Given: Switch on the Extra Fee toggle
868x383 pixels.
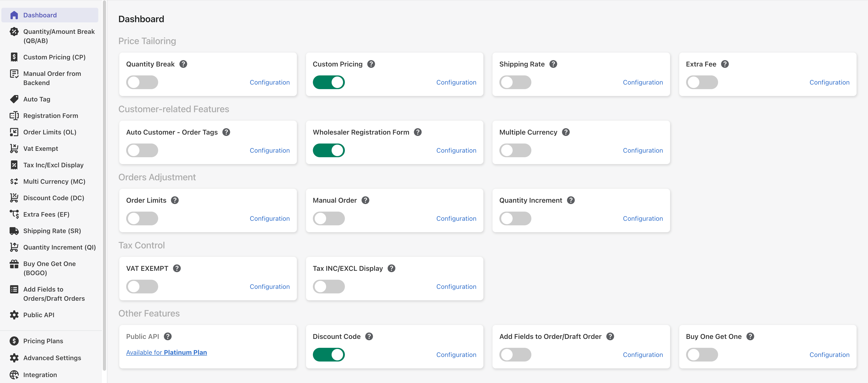Looking at the screenshot, I should pos(702,82).
